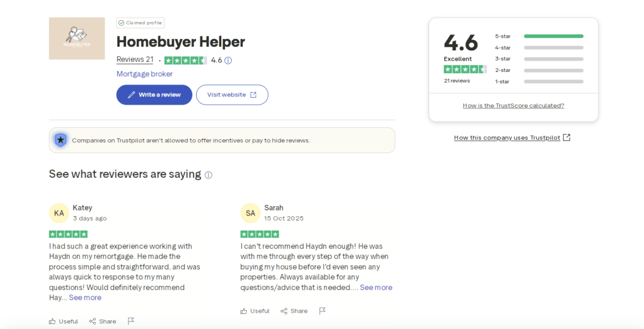This screenshot has height=329, width=644.
Task: Click the info icon next to reviewers heading
Action: [209, 175]
